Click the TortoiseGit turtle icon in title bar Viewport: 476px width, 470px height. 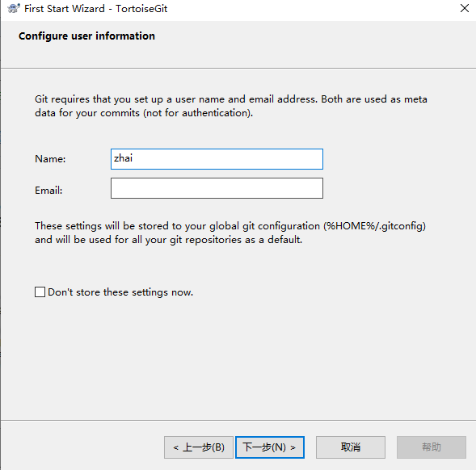[x=14, y=9]
